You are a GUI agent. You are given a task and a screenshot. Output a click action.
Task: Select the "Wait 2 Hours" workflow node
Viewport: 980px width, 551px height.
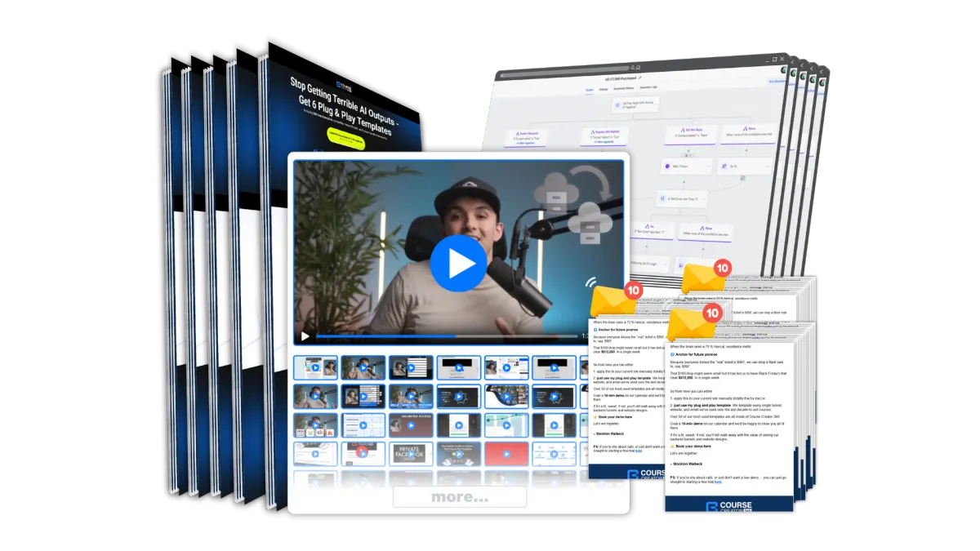pyautogui.click(x=686, y=167)
